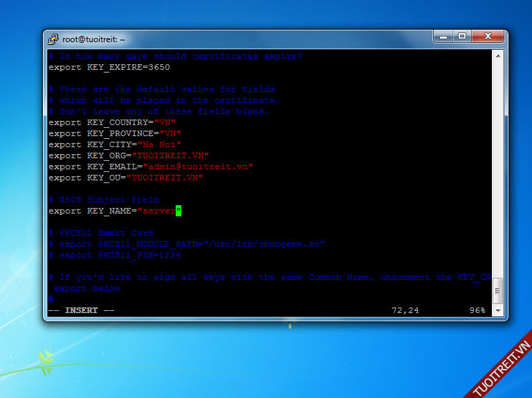The image size is (532, 398).
Task: Click the empty scrollbar track above thumb
Action: click(x=497, y=173)
